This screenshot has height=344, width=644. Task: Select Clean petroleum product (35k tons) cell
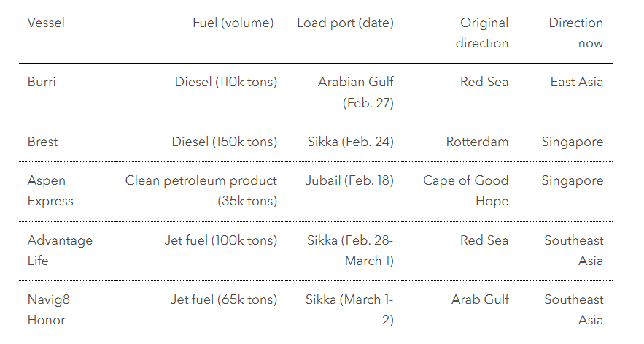pyautogui.click(x=201, y=191)
